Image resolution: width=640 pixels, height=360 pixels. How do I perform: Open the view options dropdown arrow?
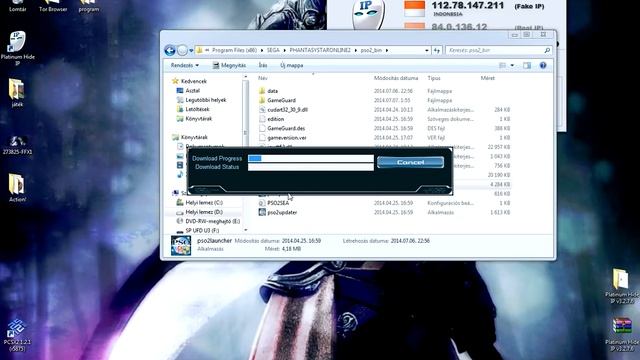tap(512, 65)
